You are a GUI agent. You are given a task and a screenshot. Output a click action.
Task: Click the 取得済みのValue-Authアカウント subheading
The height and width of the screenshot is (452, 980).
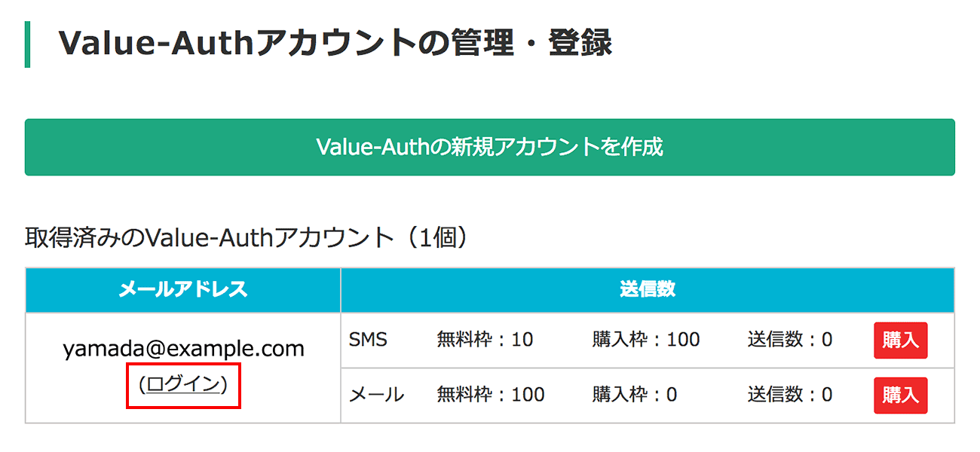pos(208,238)
